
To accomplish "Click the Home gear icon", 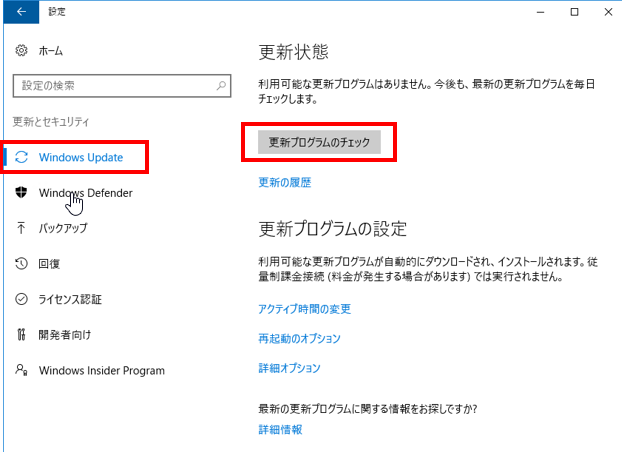I will 21,50.
